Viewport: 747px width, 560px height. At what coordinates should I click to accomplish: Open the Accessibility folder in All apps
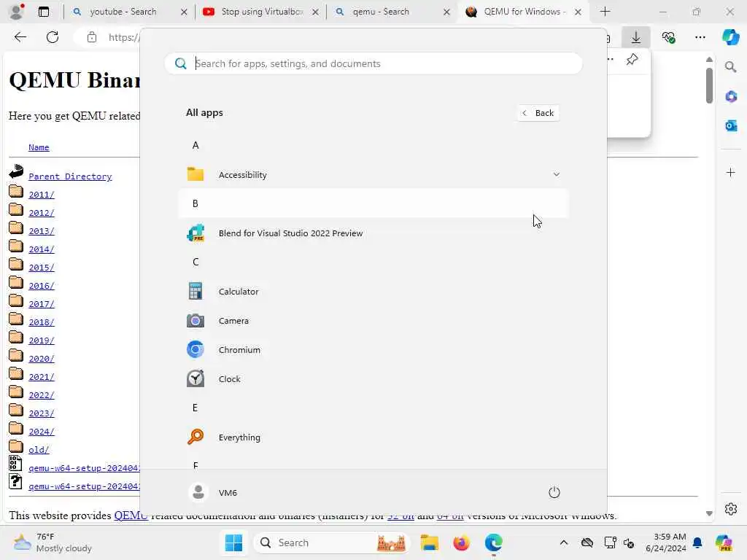[x=373, y=175]
